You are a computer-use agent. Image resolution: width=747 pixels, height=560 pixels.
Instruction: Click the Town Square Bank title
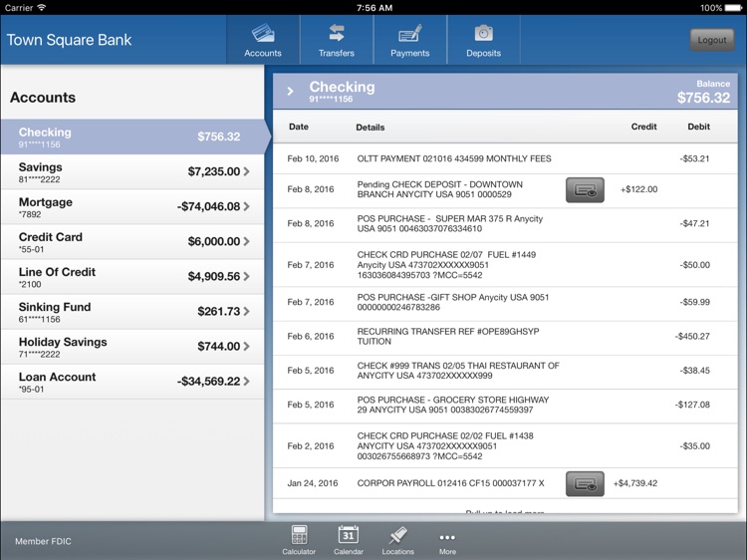point(69,40)
